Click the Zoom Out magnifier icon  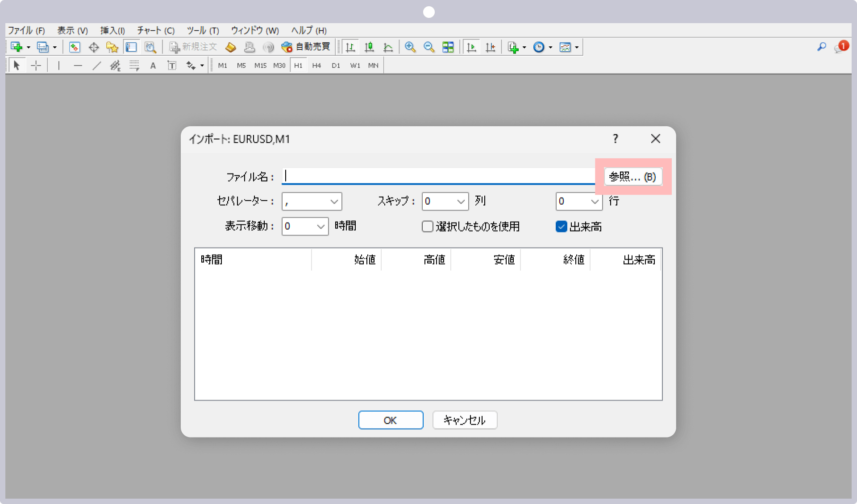[x=429, y=47]
